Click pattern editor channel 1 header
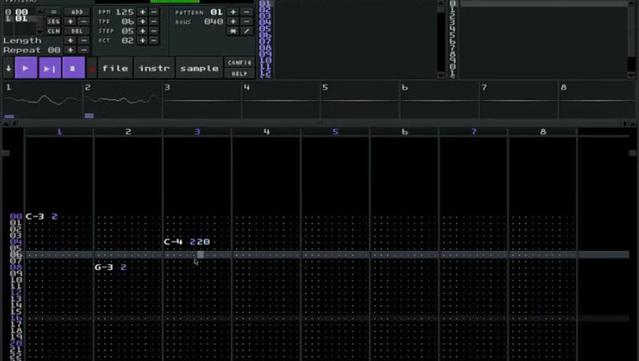This screenshot has height=361, width=639. point(59,132)
